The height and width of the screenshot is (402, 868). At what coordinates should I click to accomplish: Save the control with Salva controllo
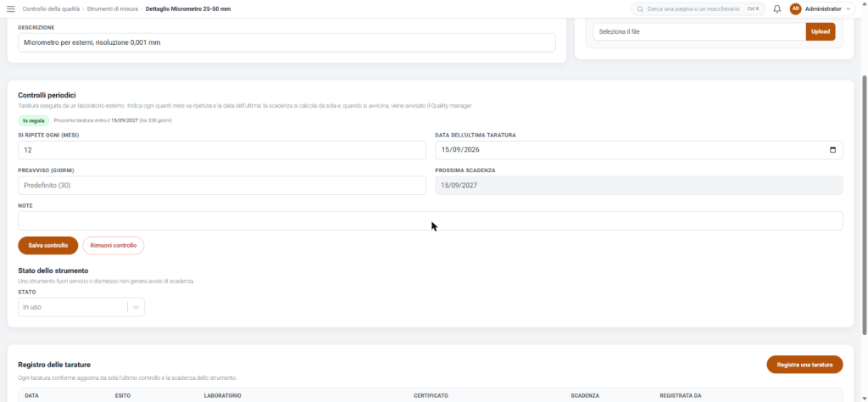coord(48,245)
